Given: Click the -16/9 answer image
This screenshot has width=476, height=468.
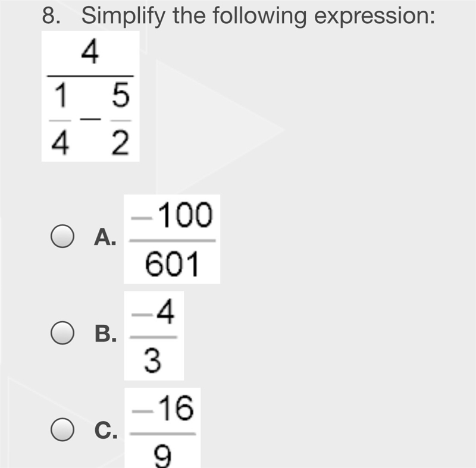Looking at the screenshot, I should pos(162,428).
